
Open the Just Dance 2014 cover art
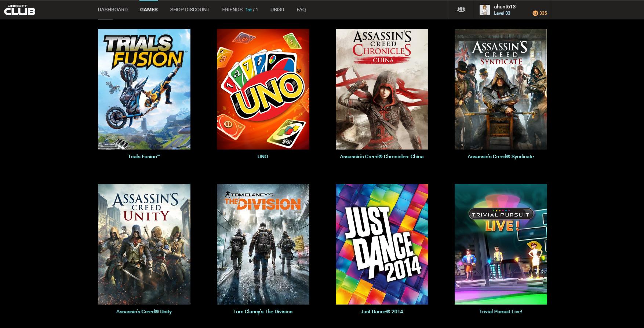click(382, 244)
